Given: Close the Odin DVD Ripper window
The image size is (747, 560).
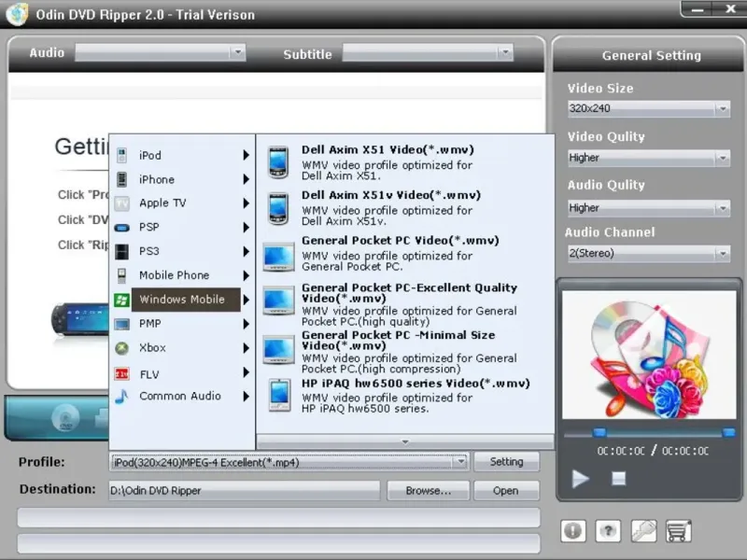Looking at the screenshot, I should pos(730,8).
